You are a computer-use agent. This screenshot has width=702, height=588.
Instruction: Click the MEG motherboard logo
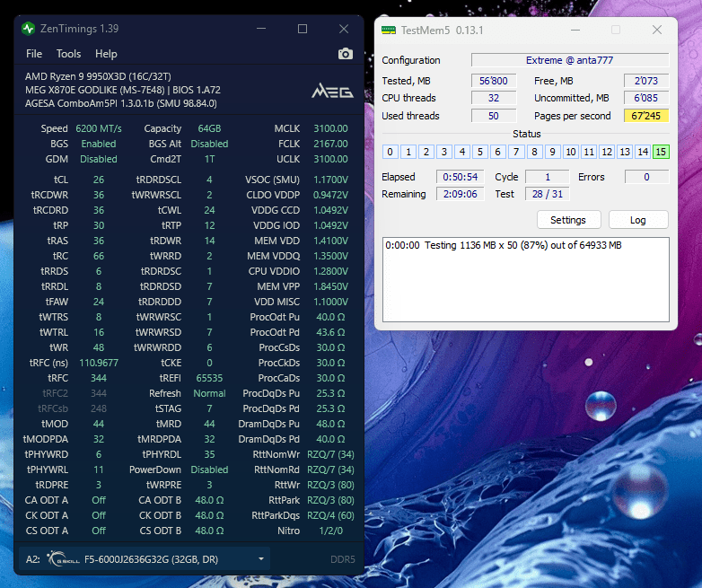pyautogui.click(x=332, y=91)
